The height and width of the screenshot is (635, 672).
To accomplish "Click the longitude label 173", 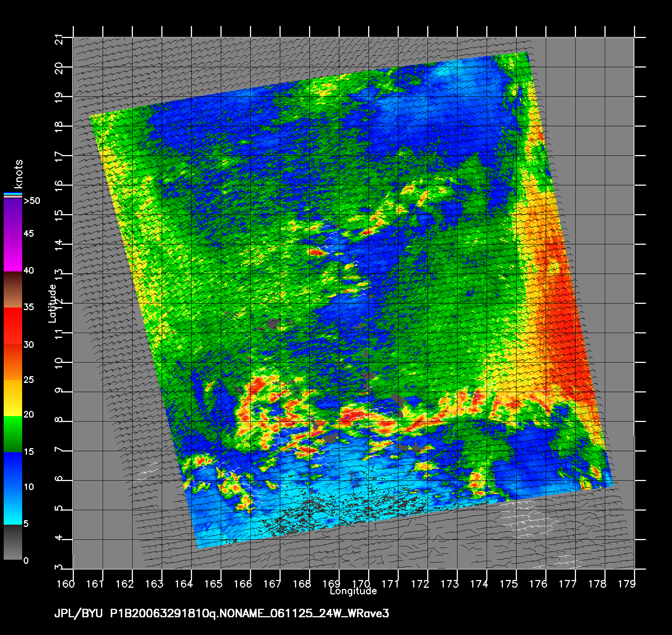I will tap(450, 584).
